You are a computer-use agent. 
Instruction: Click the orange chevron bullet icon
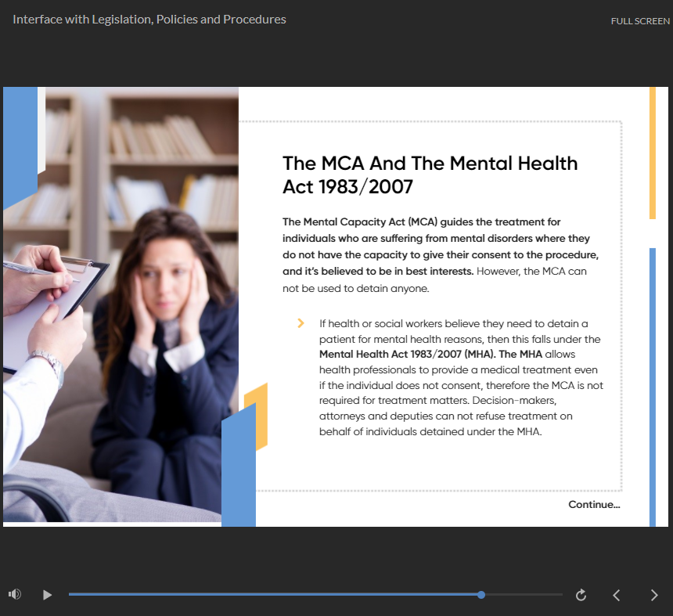301,323
